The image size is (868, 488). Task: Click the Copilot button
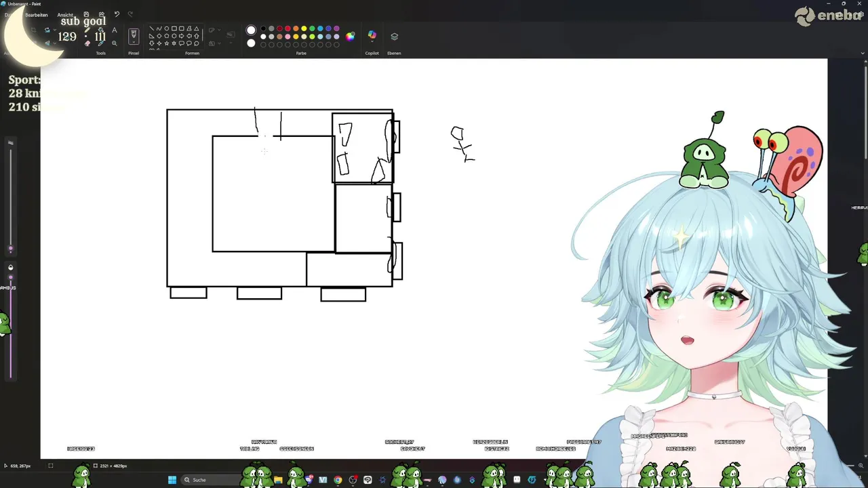[x=372, y=36]
